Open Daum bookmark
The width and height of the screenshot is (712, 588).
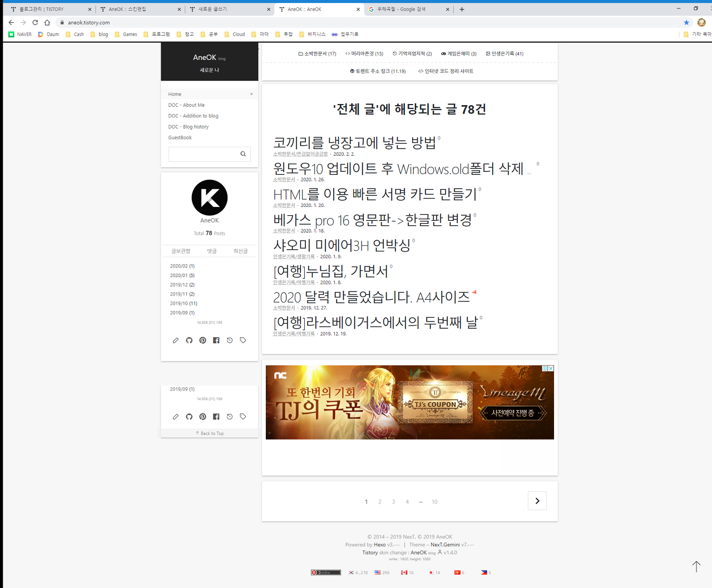(48, 34)
